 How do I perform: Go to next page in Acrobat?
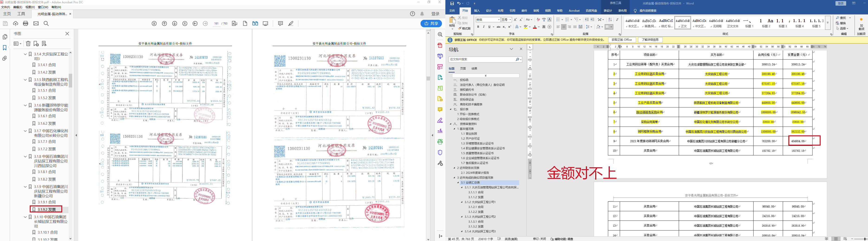tap(175, 23)
